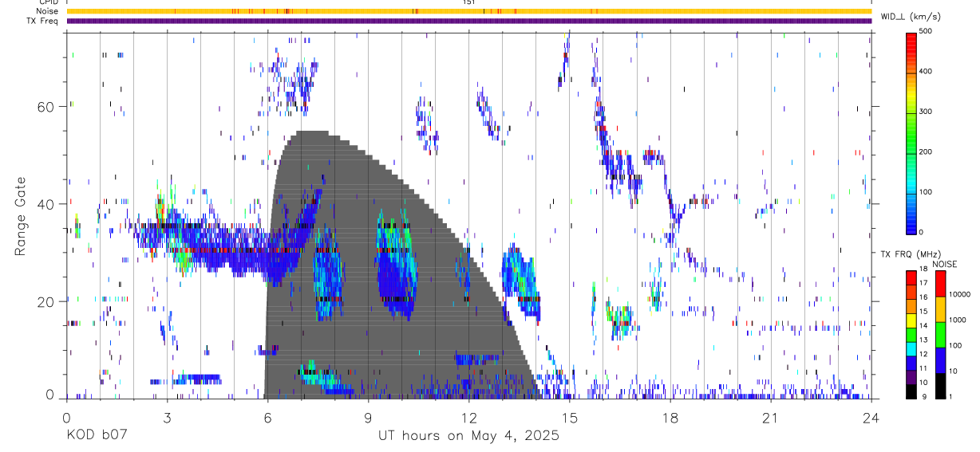This screenshot has height=452, width=980.
Task: Click the 21 hour tick on UT axis
Action: click(770, 417)
